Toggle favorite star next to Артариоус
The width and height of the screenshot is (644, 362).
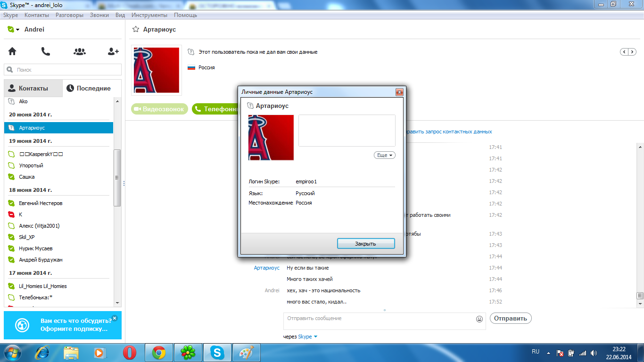coord(136,29)
